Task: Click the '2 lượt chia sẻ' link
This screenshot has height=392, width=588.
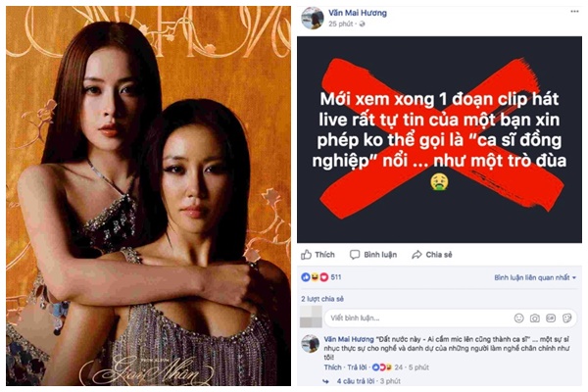Action: (321, 297)
